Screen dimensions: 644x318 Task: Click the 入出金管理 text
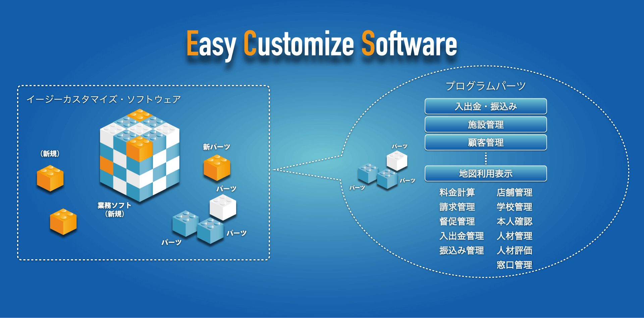[462, 236]
